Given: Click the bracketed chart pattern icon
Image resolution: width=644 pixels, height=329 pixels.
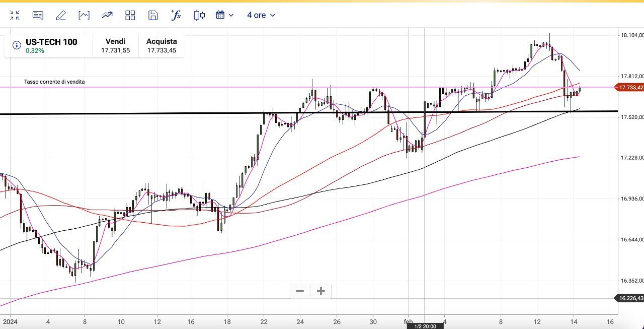Looking at the screenshot, I should (x=84, y=15).
